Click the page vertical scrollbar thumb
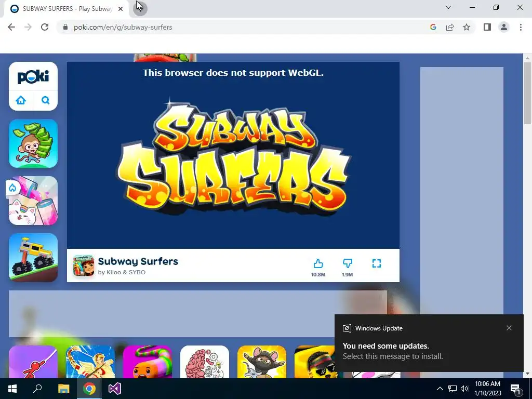 [x=528, y=94]
